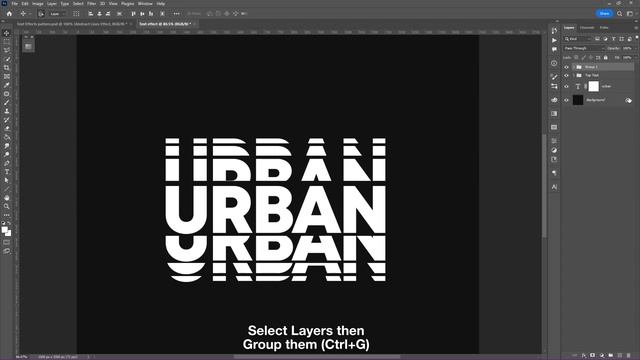Open the Opacity value dropdown arrow

pyautogui.click(x=635, y=48)
